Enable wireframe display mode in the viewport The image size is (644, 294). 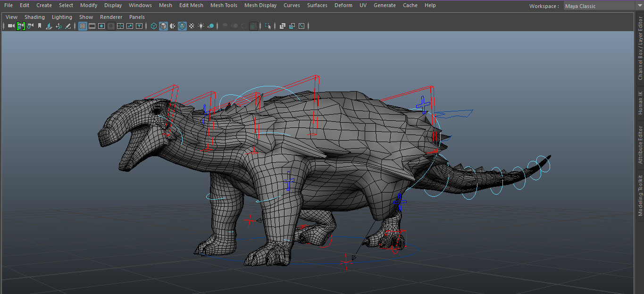click(154, 26)
